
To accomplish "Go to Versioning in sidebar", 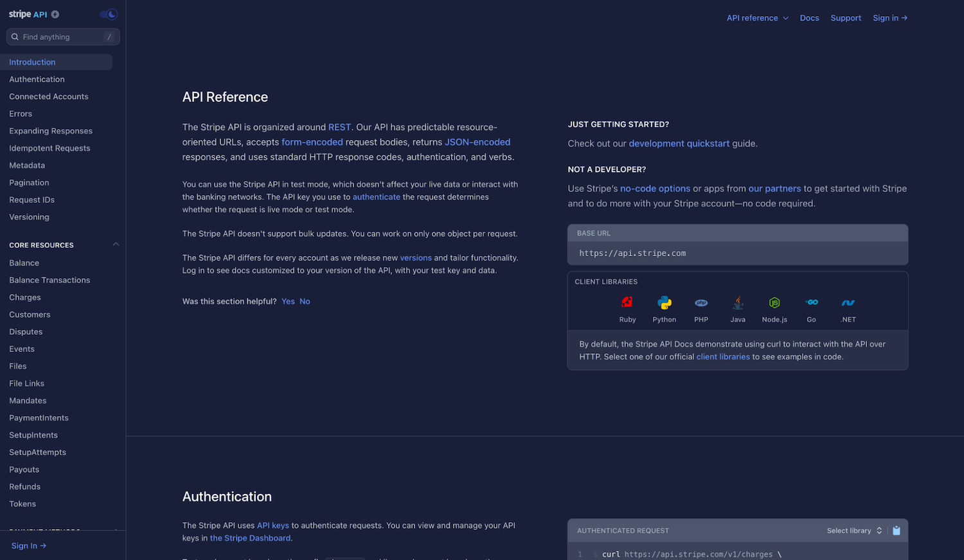I will pyautogui.click(x=29, y=217).
